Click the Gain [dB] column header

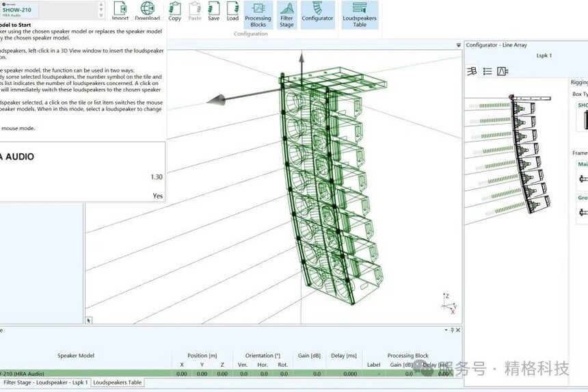(309, 355)
